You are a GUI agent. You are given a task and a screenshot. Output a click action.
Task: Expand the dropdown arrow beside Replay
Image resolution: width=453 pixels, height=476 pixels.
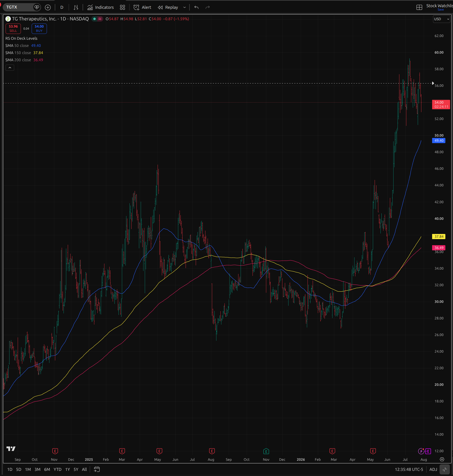184,7
